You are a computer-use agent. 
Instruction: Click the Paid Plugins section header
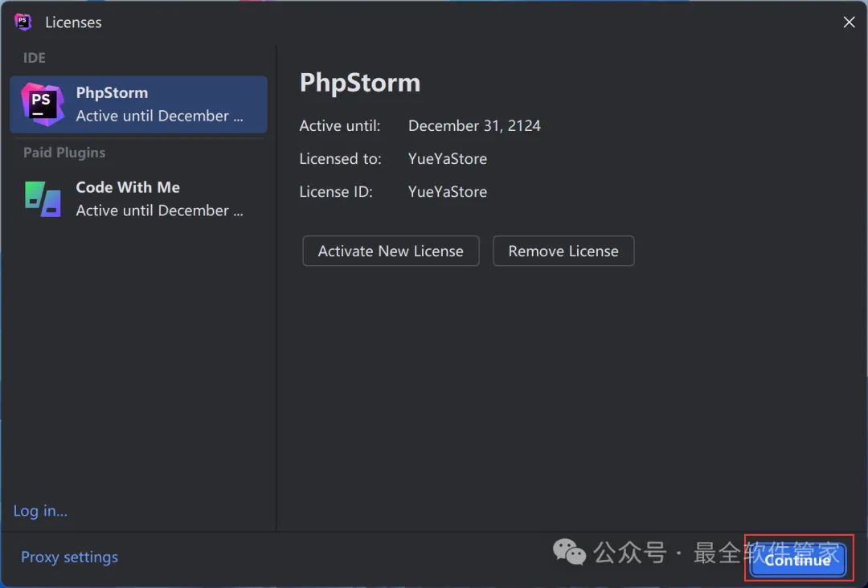coord(64,153)
